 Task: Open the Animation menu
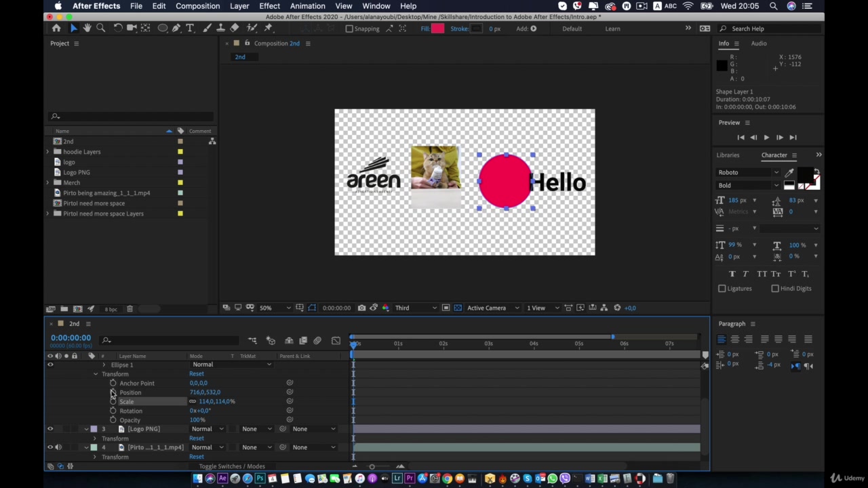point(307,6)
